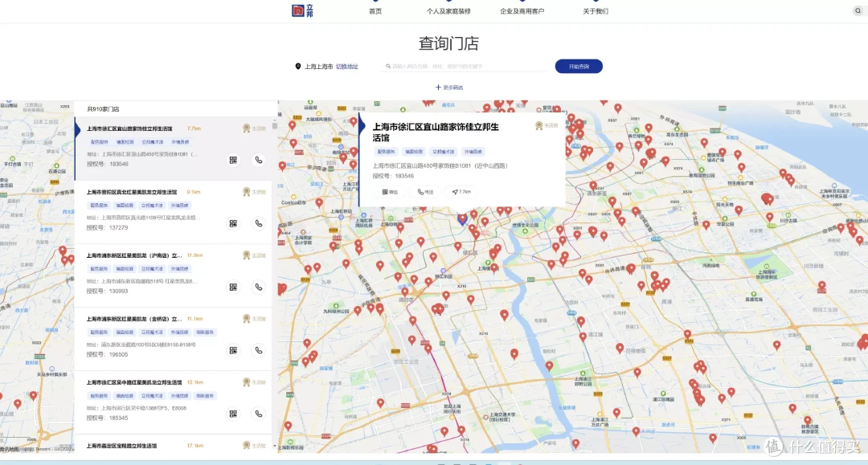The image size is (868, 465).
Task: Click 局新服务 tag on store 185345
Action: pos(205,396)
